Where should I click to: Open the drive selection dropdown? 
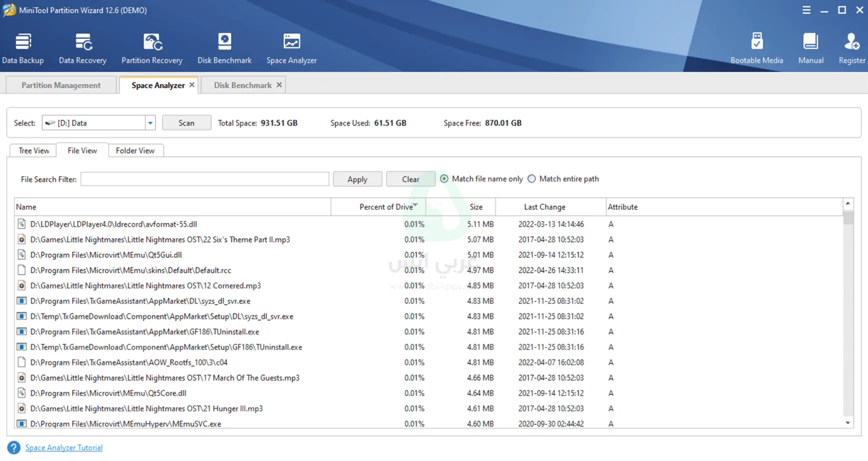click(150, 122)
